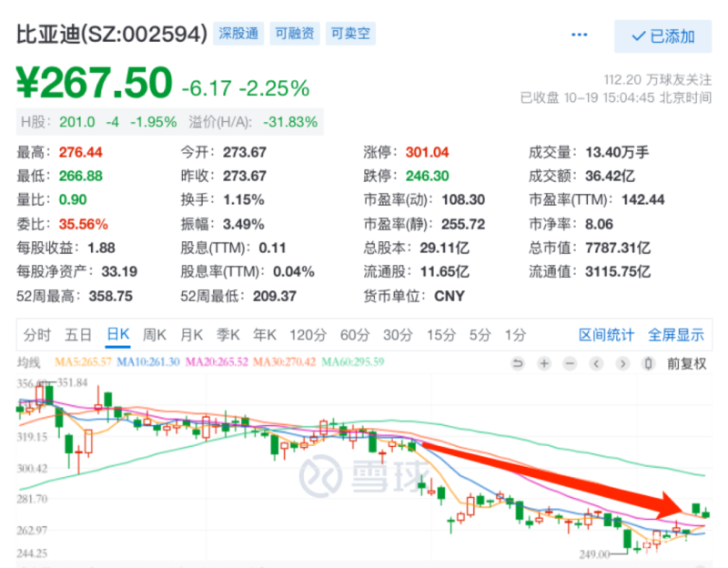
Task: Select the 年K chart tab
Action: (x=265, y=335)
